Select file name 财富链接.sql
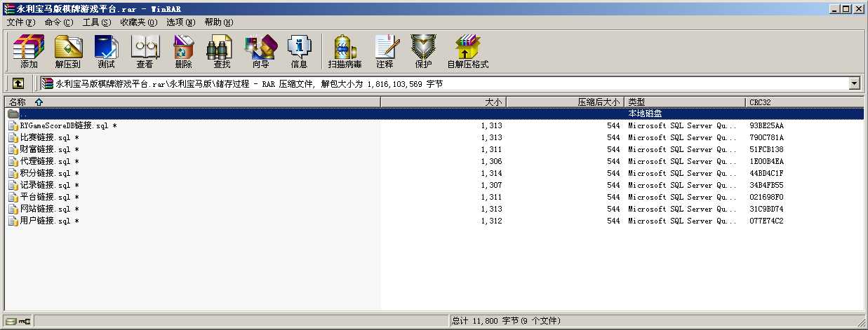868x330 pixels. click(49, 149)
